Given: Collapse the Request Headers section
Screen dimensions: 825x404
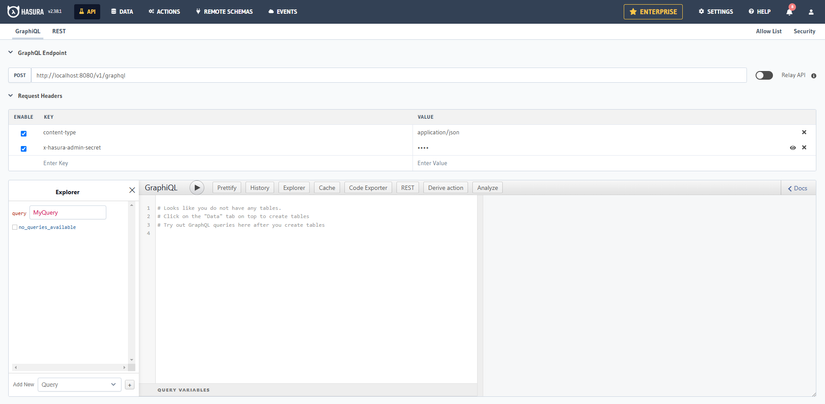Looking at the screenshot, I should (x=11, y=96).
